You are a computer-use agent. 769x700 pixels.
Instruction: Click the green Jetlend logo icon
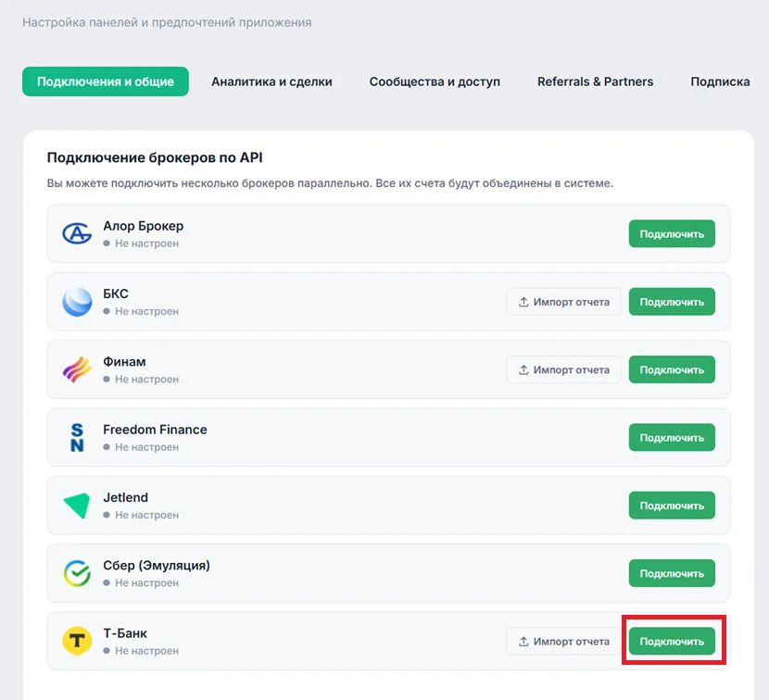[x=77, y=506]
